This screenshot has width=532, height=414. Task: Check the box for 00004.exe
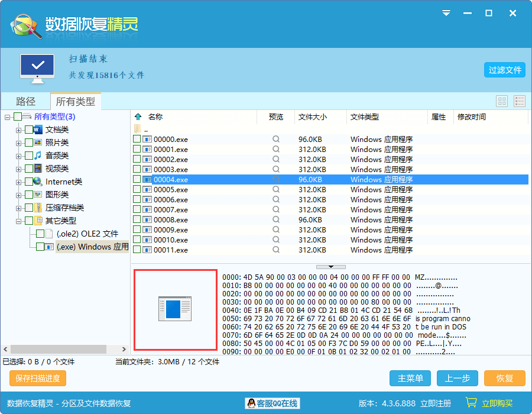point(137,179)
